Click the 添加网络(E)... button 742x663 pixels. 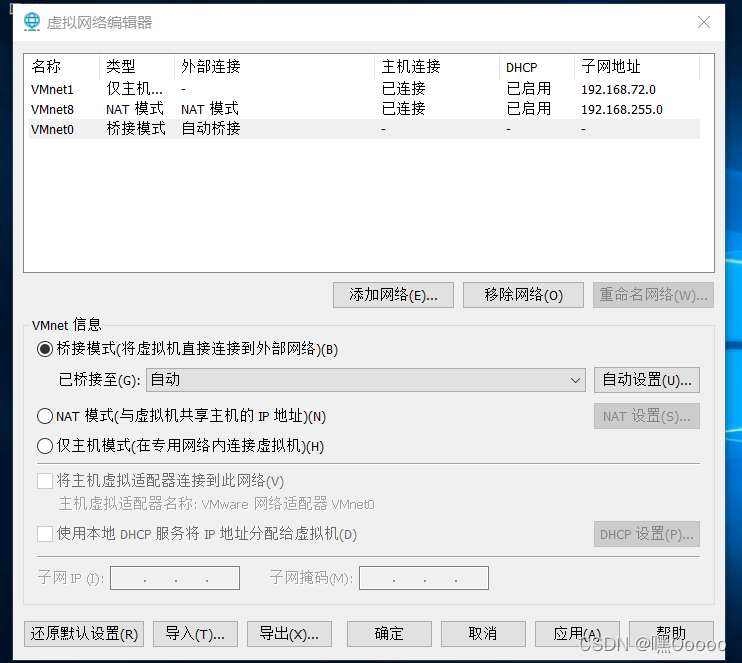393,295
